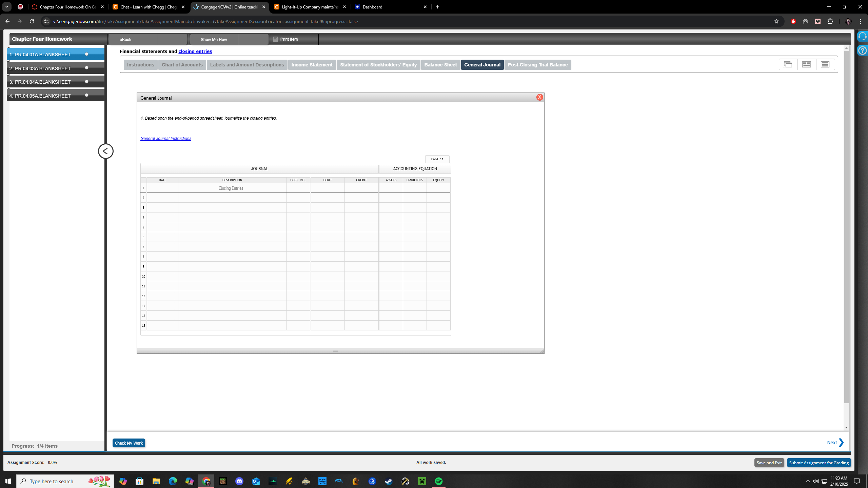Switch to the Chart of Accounts tab

[182, 65]
